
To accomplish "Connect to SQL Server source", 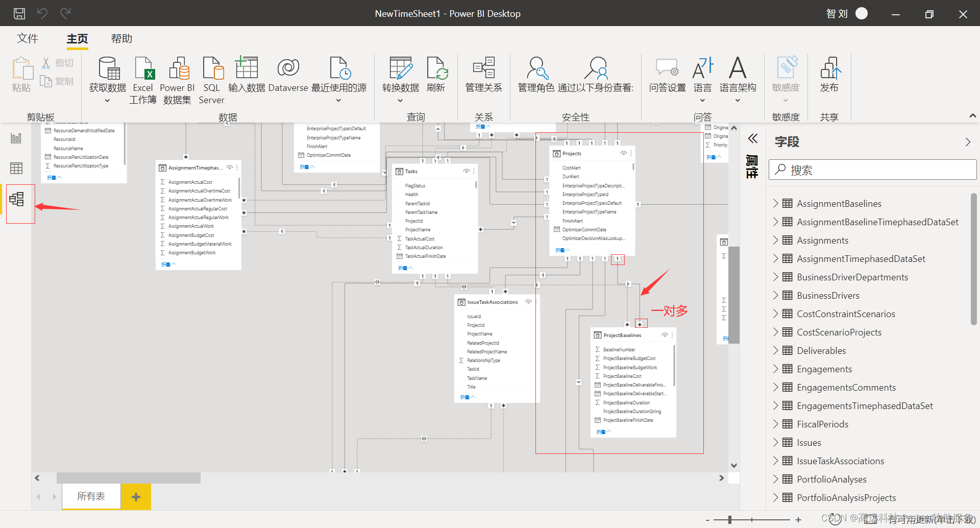I will coord(212,80).
